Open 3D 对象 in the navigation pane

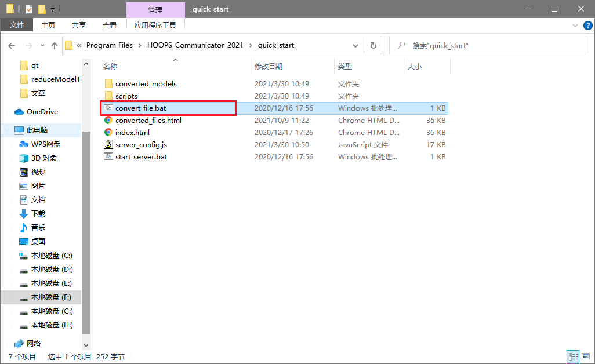[x=44, y=158]
